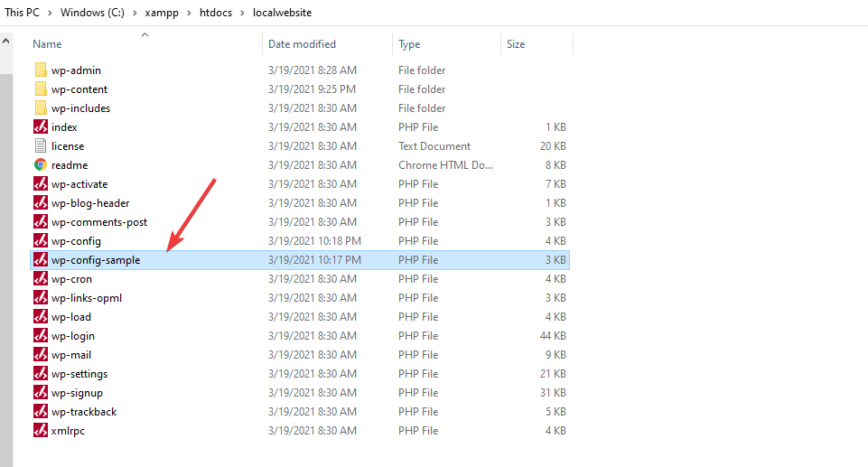Sort files by Size column header

coord(516,43)
